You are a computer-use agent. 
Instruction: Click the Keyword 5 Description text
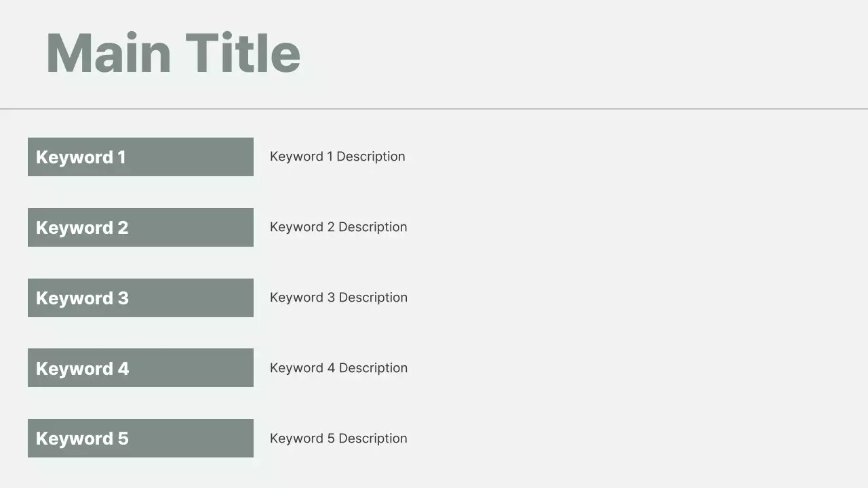(x=338, y=439)
